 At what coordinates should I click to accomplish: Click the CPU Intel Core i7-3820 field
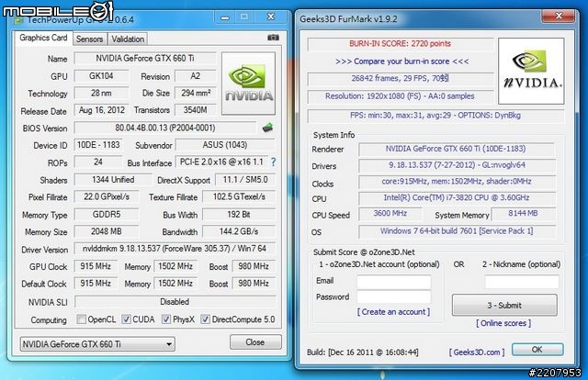pos(456,198)
